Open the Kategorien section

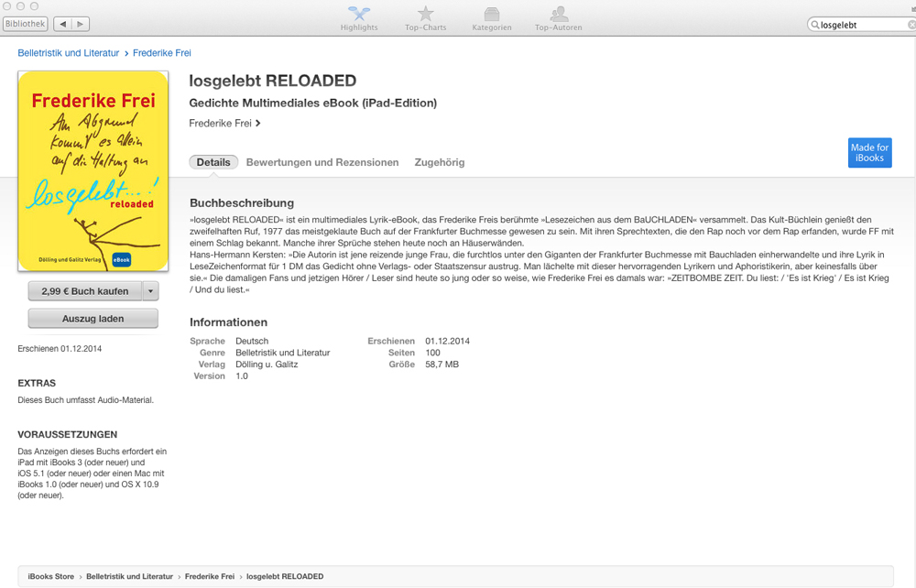(491, 18)
